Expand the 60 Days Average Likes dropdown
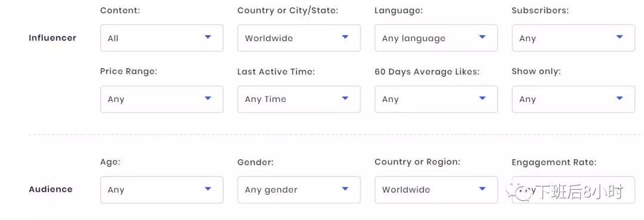644x220 pixels. (x=436, y=99)
